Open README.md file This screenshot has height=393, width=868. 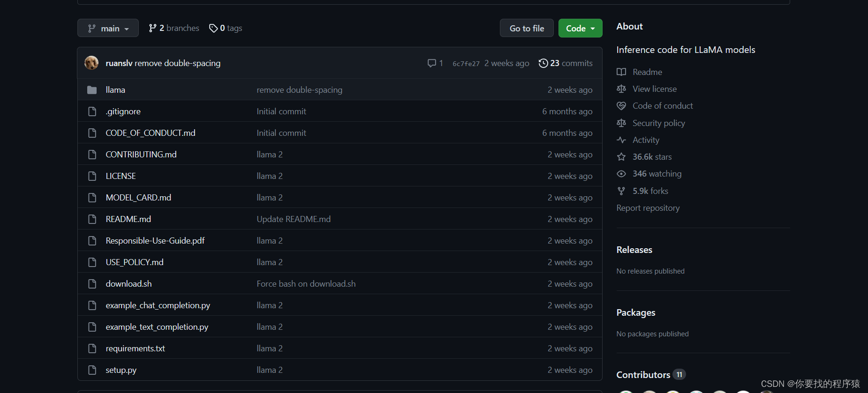pyautogui.click(x=128, y=219)
